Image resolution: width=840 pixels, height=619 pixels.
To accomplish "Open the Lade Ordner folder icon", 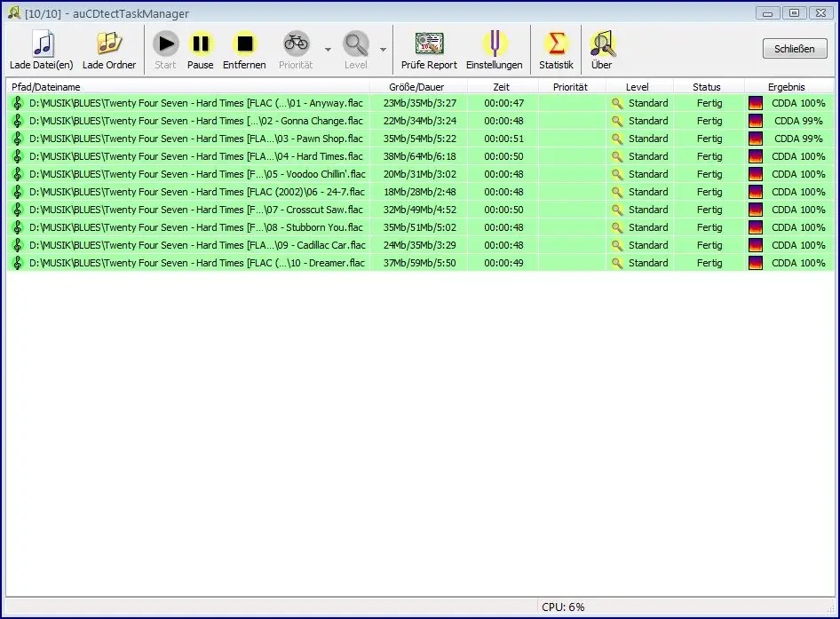I will click(108, 44).
